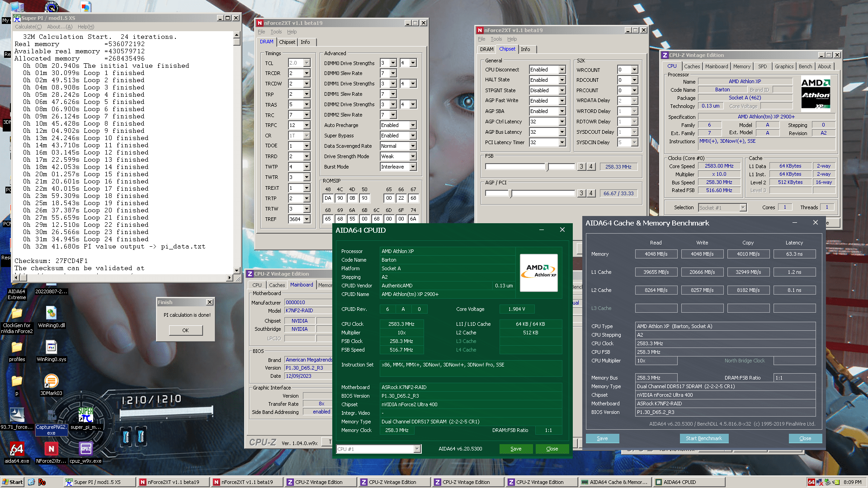868x488 pixels.
Task: Open Super PI's Calculate(C) menu
Action: click(28, 27)
